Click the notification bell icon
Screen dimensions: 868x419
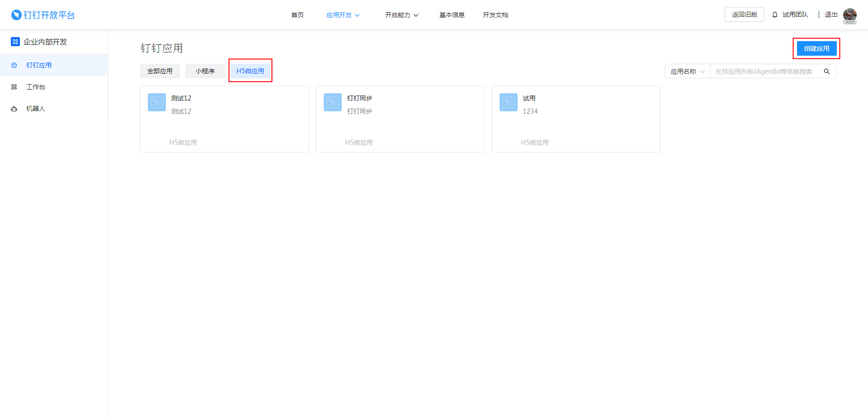[x=775, y=15]
